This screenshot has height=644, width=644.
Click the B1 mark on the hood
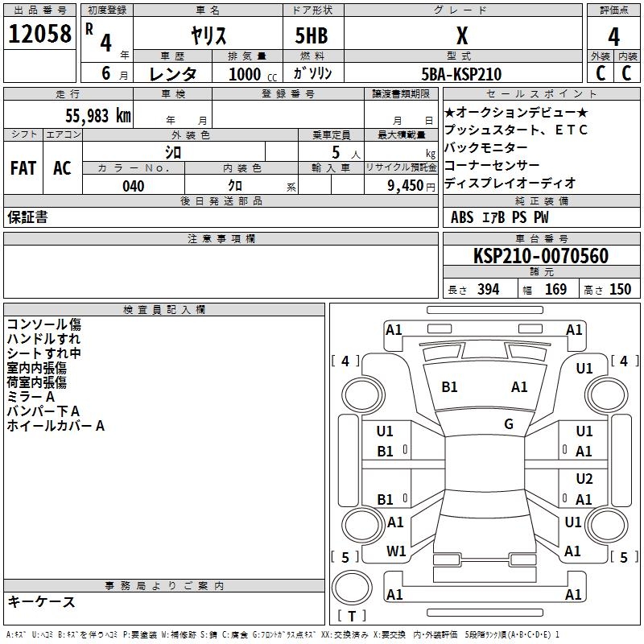coord(449,387)
